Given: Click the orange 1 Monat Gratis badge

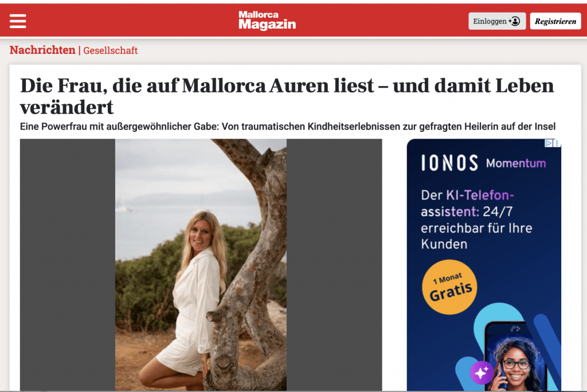Looking at the screenshot, I should click(449, 287).
